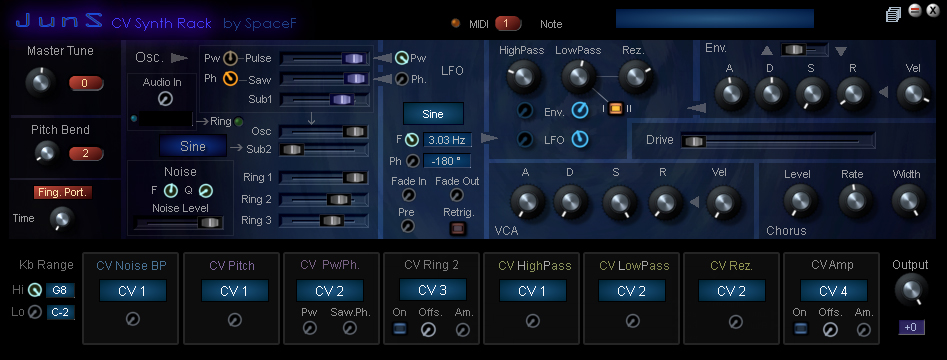The image size is (947, 360).
Task: Open CV Noise BP source selector
Action: coord(132,291)
